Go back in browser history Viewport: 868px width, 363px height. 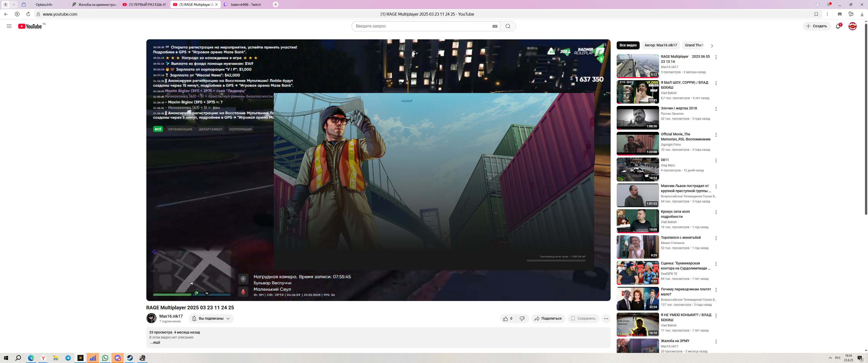click(6, 14)
